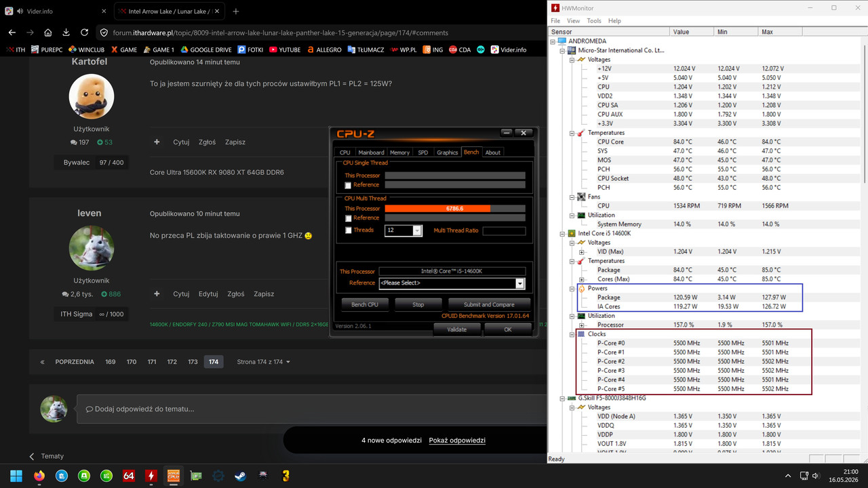The image size is (868, 488).
Task: Toggle Multi Thread Reference checkbox in CPU-Z
Action: pos(348,218)
